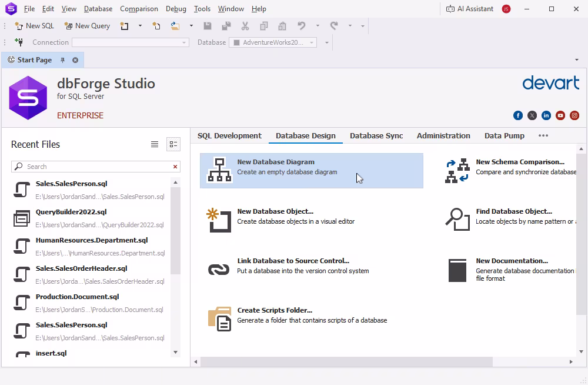Switch to SQL Development tab

pyautogui.click(x=229, y=135)
